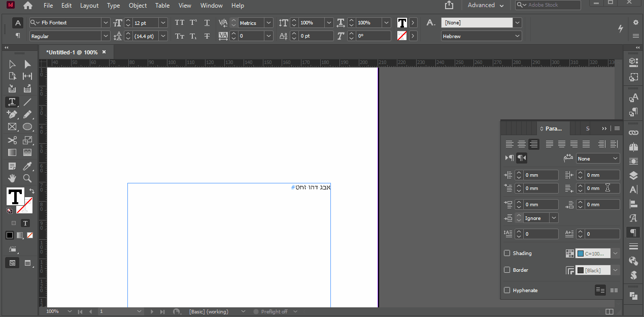Open the Type menu

coord(114,6)
